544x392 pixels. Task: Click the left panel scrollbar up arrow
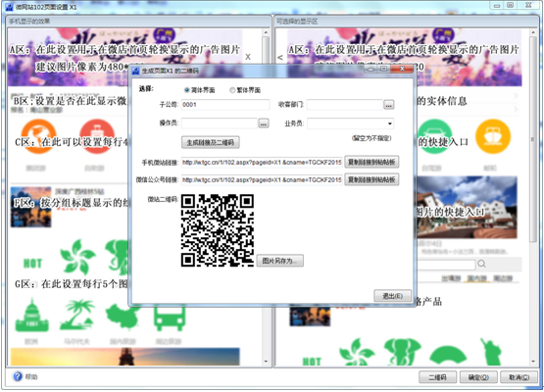(x=266, y=32)
